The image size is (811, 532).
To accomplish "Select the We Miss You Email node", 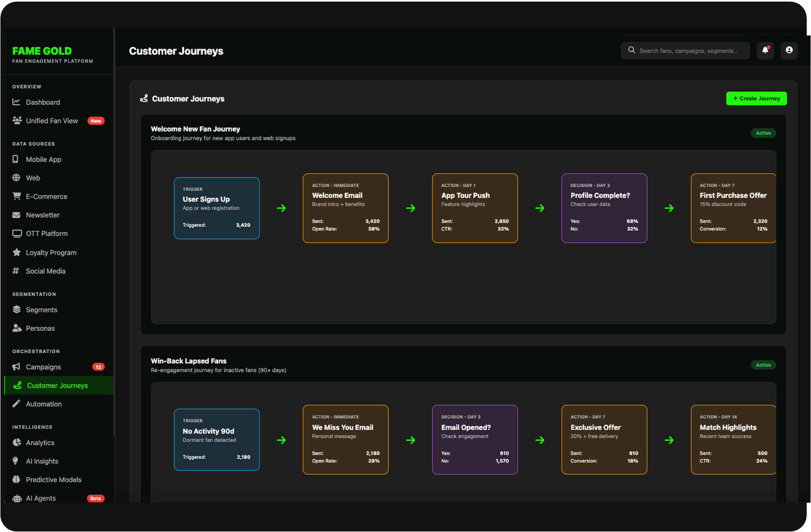I will [x=345, y=440].
